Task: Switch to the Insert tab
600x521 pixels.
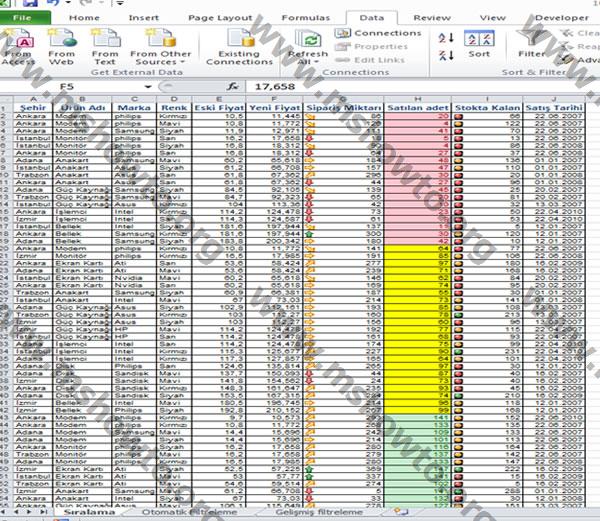Action: [x=143, y=18]
